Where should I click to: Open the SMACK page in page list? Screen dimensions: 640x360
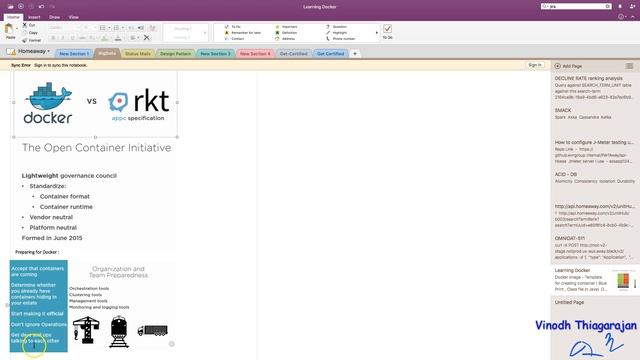594,113
